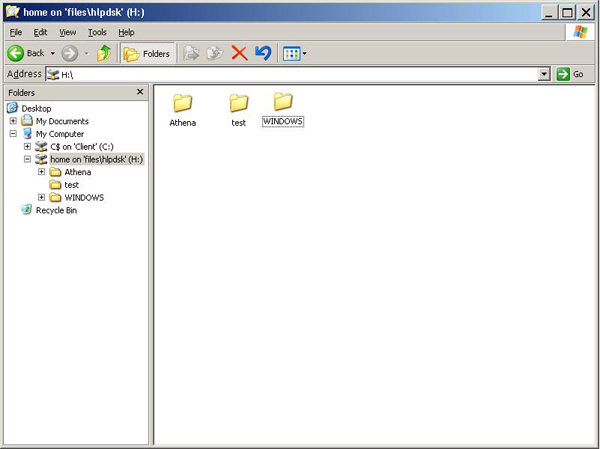Select My Documents in the tree

[62, 121]
